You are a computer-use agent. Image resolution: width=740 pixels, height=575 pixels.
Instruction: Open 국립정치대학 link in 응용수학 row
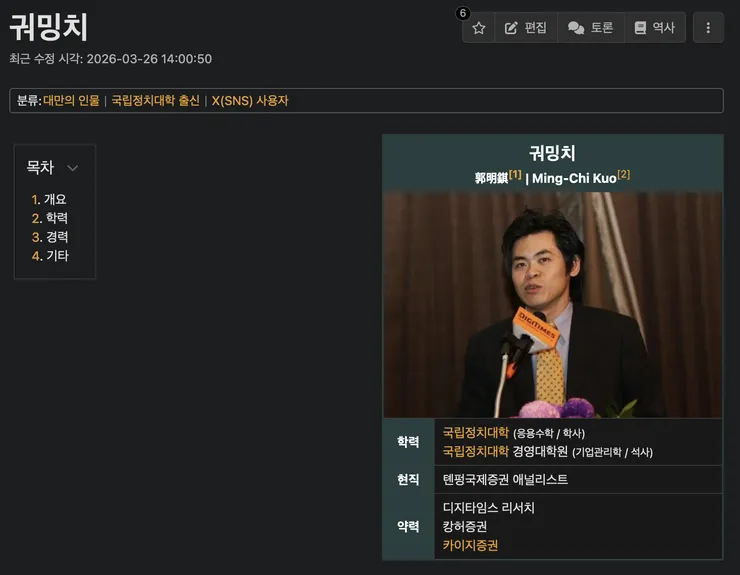476,432
